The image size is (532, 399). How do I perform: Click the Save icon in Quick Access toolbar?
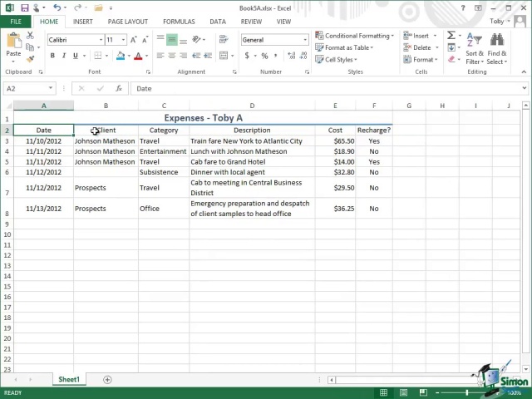point(25,7)
